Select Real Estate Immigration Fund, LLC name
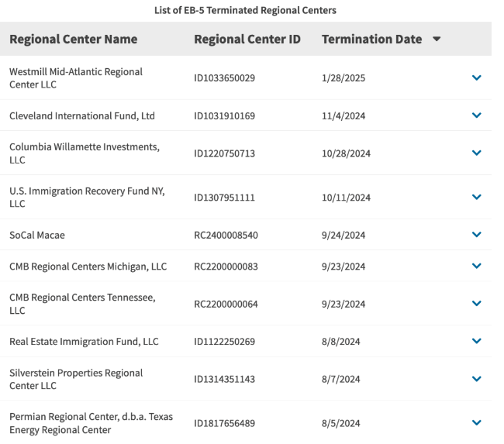 pos(84,342)
